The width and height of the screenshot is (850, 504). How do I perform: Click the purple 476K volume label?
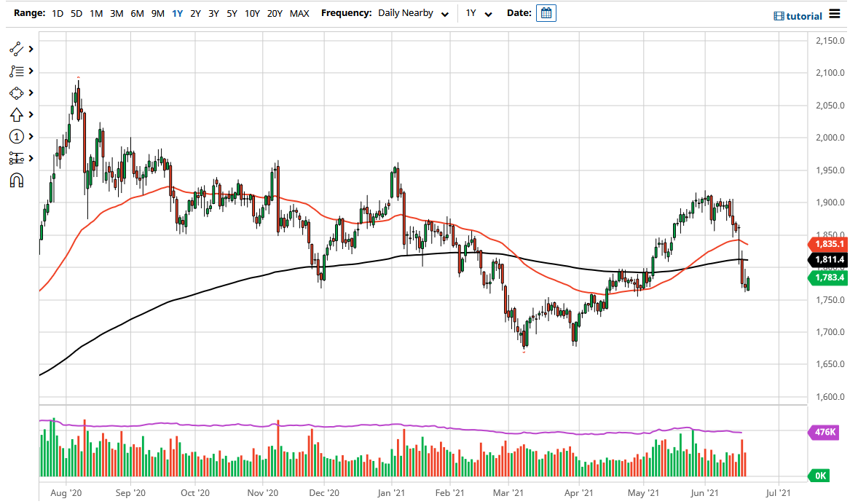tap(824, 432)
